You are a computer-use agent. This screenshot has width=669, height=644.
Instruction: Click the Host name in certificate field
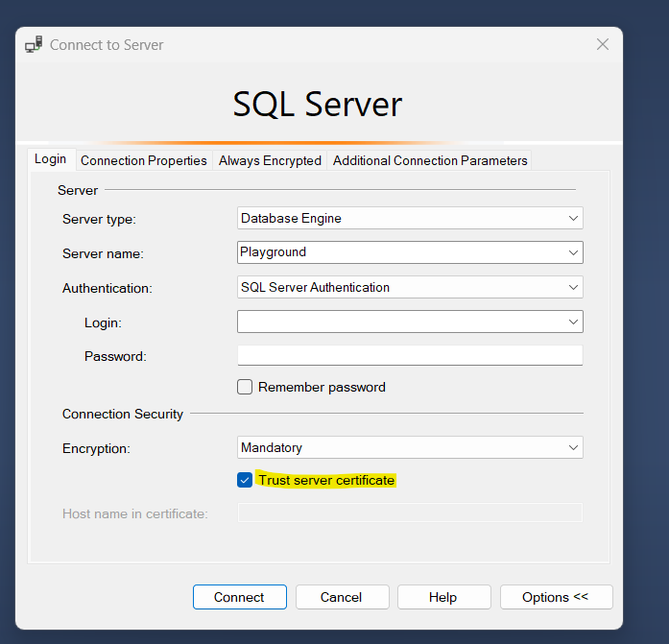[410, 513]
